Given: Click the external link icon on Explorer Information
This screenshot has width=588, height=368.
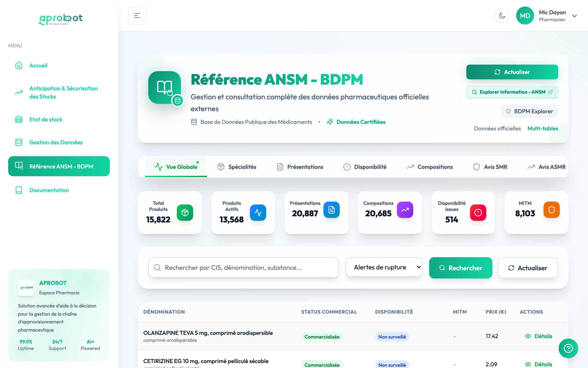Looking at the screenshot, I should pos(551,92).
